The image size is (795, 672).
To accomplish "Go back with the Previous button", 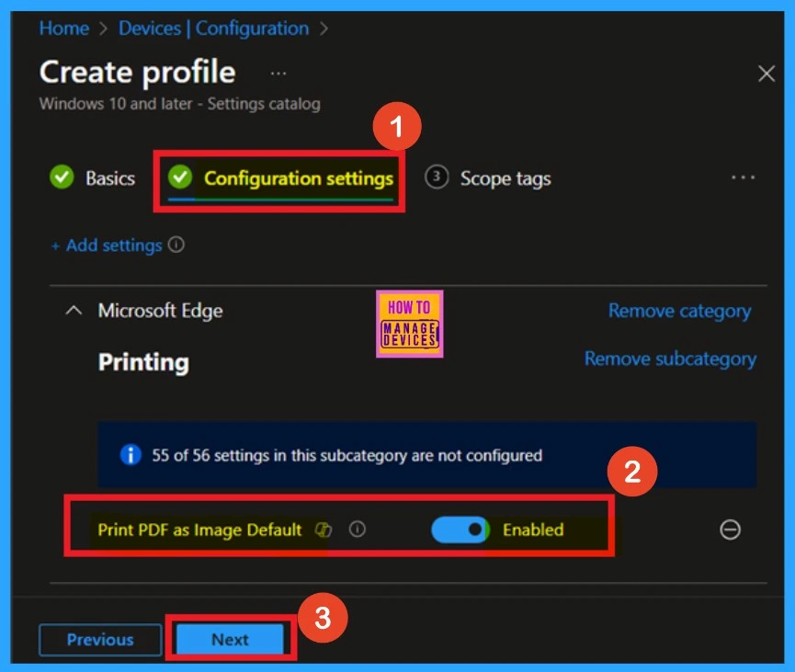I will (100, 640).
